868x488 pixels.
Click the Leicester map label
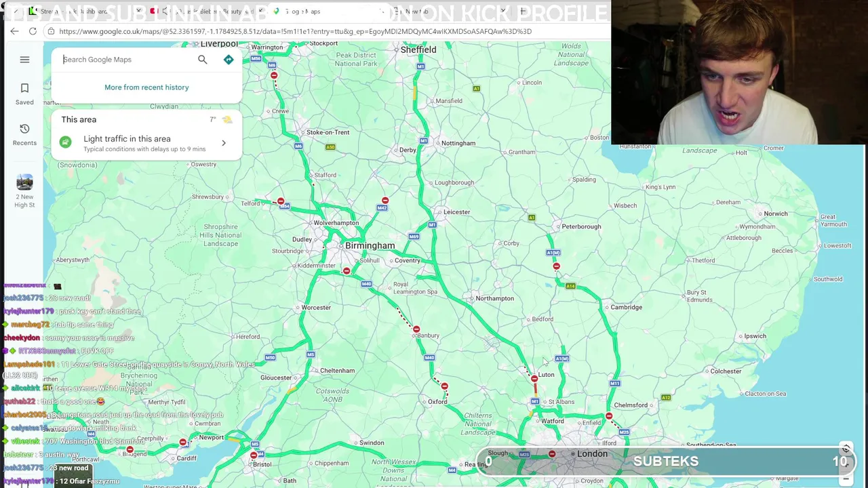click(x=456, y=212)
